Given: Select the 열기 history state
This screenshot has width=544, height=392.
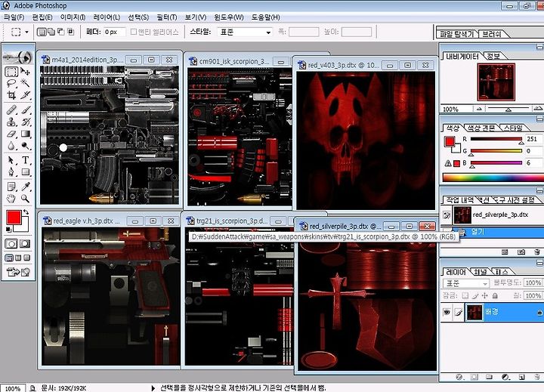Looking at the screenshot, I should pyautogui.click(x=493, y=232).
